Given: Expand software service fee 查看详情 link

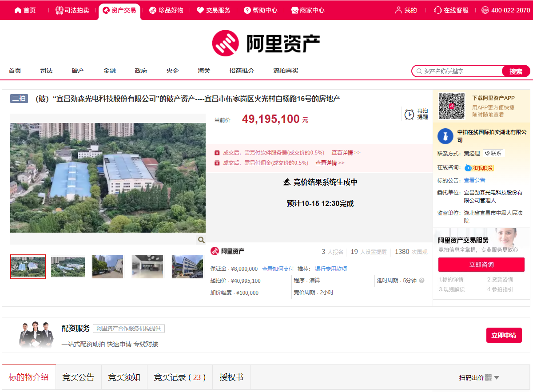Looking at the screenshot, I should (346, 153).
